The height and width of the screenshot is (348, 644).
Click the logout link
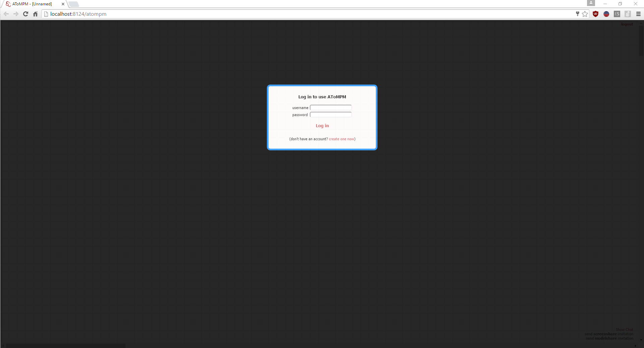pos(627,24)
